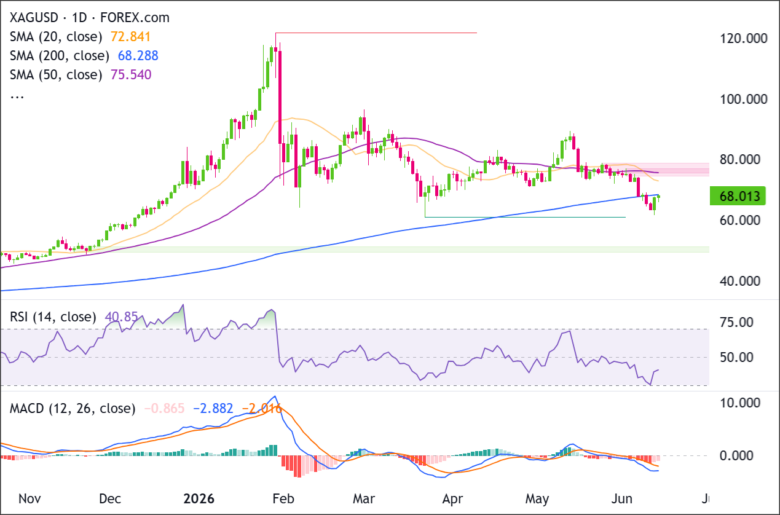Select the RSI (14, close) legend
780x515 pixels.
(53, 317)
